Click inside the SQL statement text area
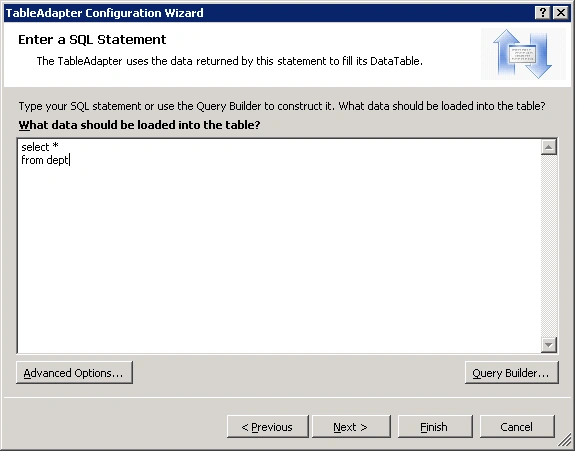The width and height of the screenshot is (577, 452). pos(279,246)
